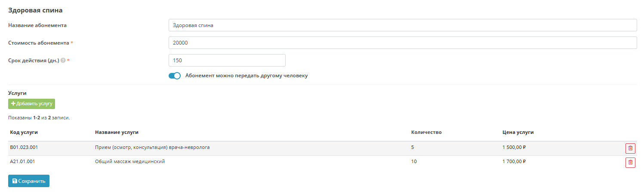Delete the Общий массаж медицинский row
This screenshot has width=644, height=194.
click(x=630, y=163)
